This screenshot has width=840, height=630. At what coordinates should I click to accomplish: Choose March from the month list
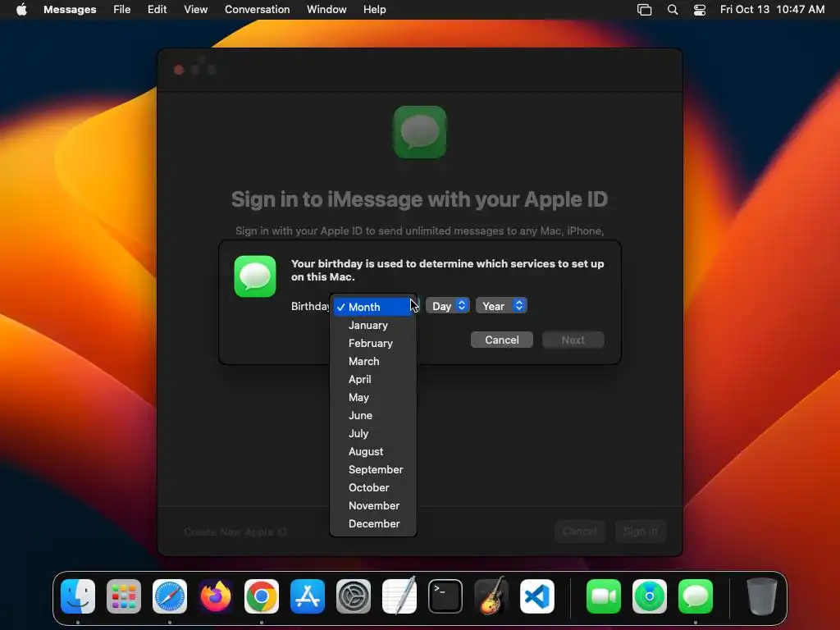pyautogui.click(x=373, y=362)
